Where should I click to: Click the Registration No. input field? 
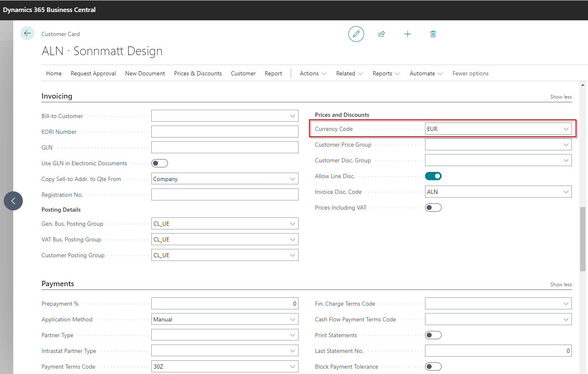tap(225, 195)
